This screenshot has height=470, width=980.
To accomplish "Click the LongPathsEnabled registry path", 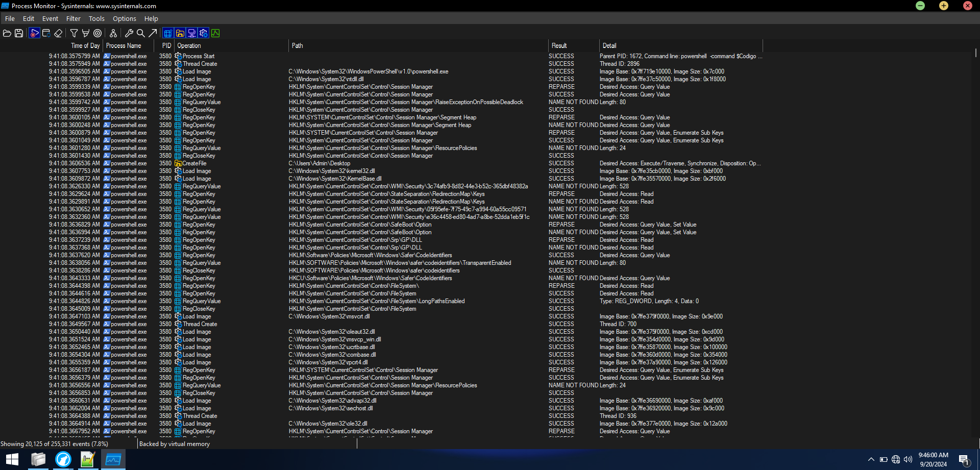I will 377,301.
